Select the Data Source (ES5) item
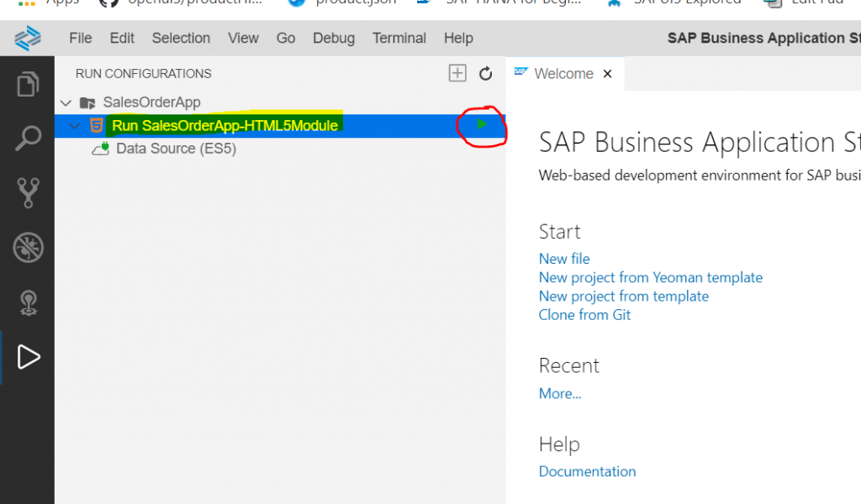The width and height of the screenshot is (861, 504). click(280, 149)
